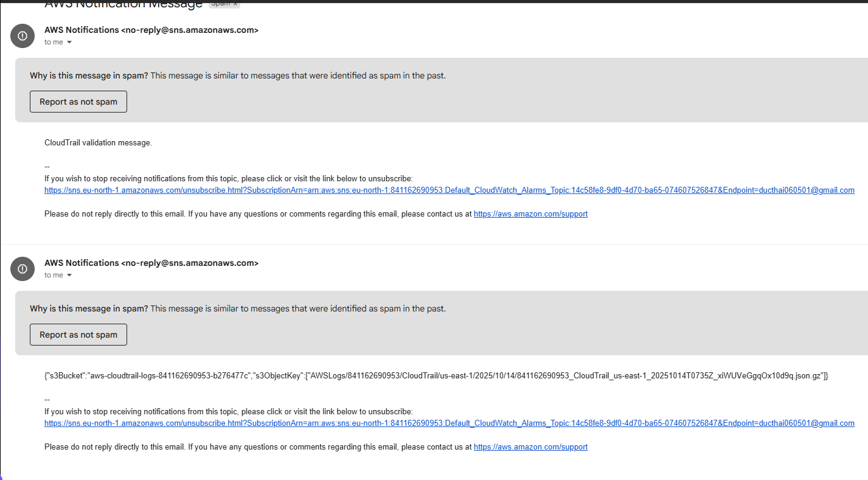This screenshot has height=480, width=868.
Task: Expand the second message's 'to me' recipient details
Action: 69,276
